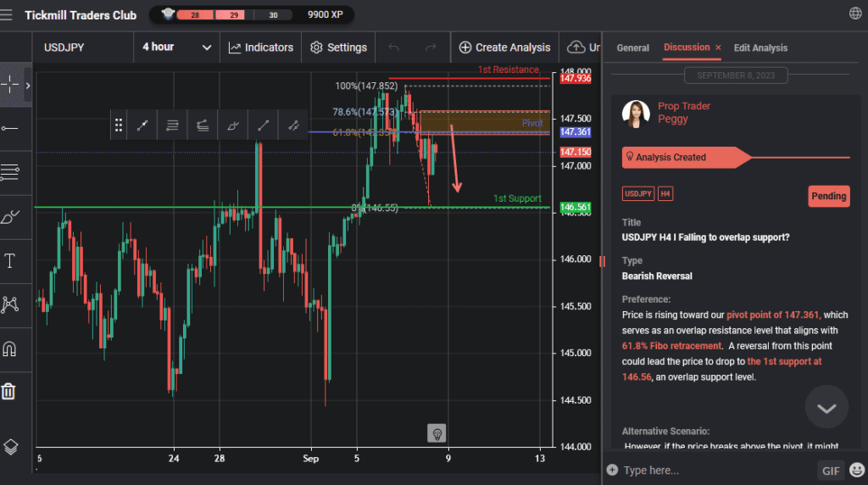Choose horizontal lines tool in floating toolbar
This screenshot has height=485, width=868.
point(172,125)
